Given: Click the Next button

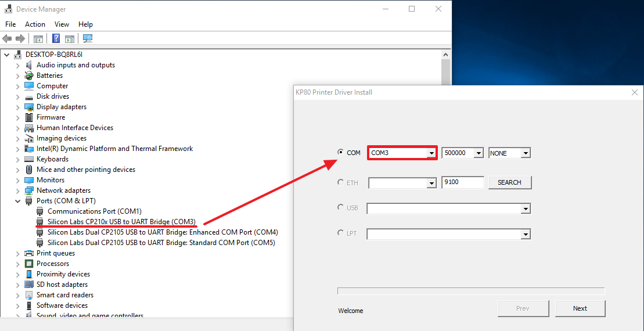Looking at the screenshot, I should tap(580, 308).
